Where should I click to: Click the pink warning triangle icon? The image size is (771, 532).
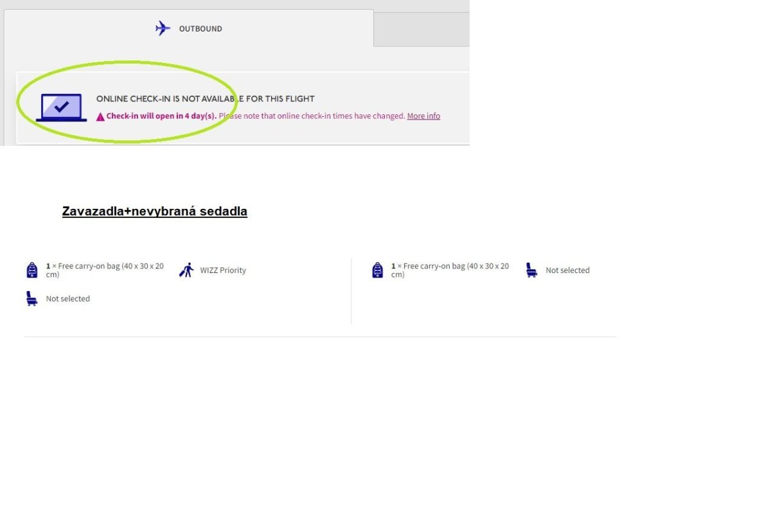tap(100, 117)
